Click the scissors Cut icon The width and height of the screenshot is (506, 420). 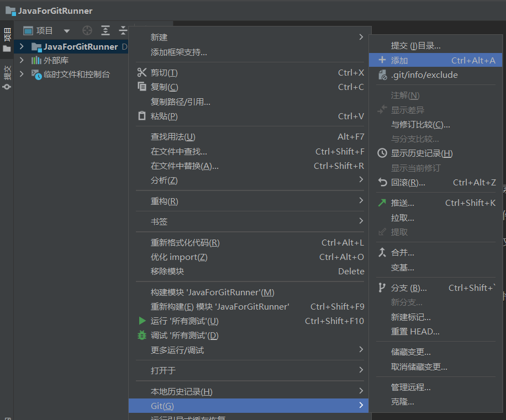[x=141, y=72]
